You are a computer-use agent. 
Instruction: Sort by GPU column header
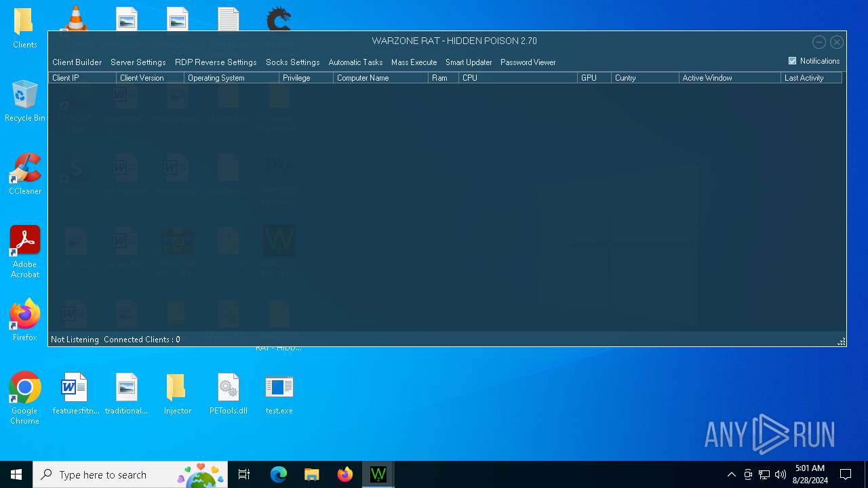pyautogui.click(x=594, y=78)
